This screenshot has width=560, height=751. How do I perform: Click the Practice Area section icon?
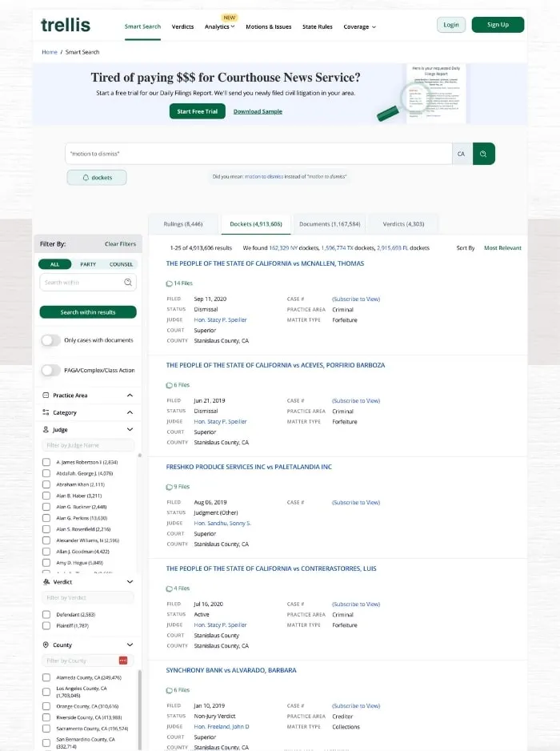(x=46, y=396)
